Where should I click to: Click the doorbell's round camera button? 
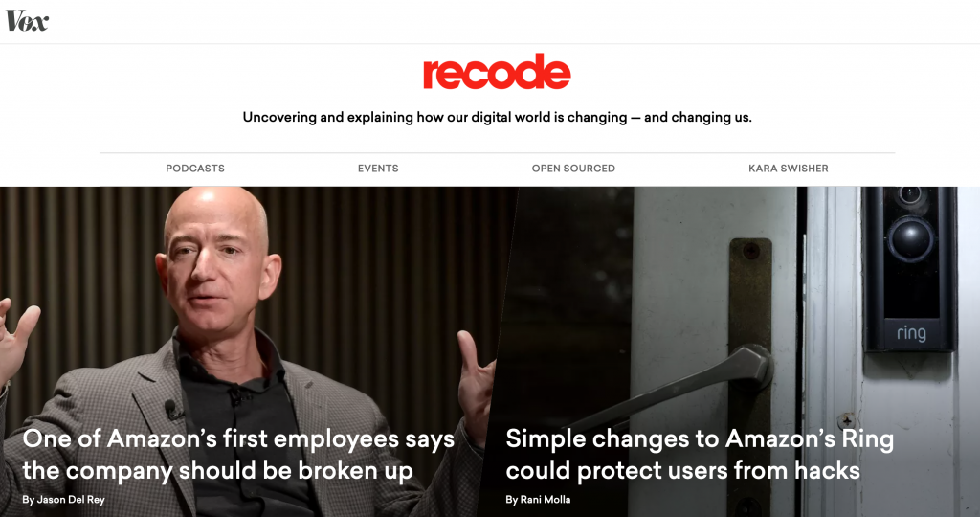911,237
